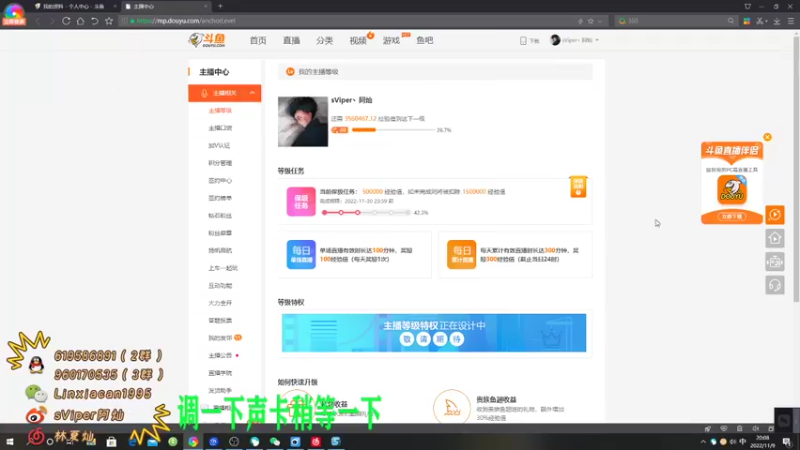800x450 pixels.
Task: Click the page vertical scrollbar
Action: [796, 168]
